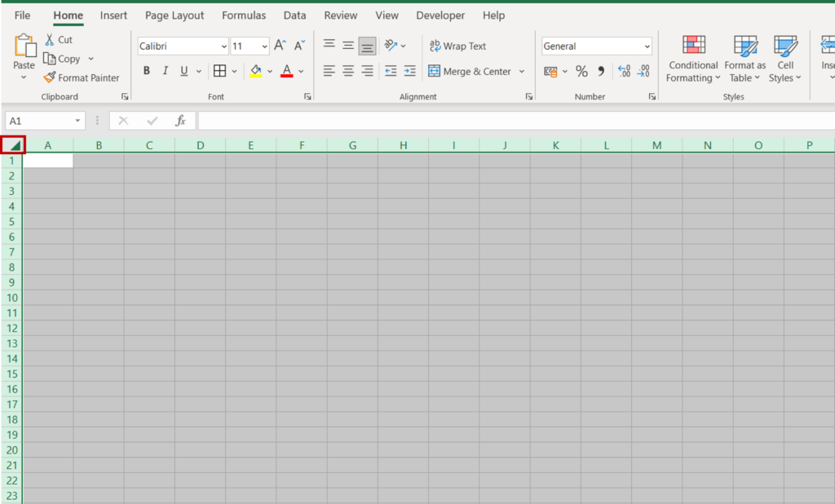835x504 pixels.
Task: Open the borders dropdown arrow
Action: coord(234,71)
